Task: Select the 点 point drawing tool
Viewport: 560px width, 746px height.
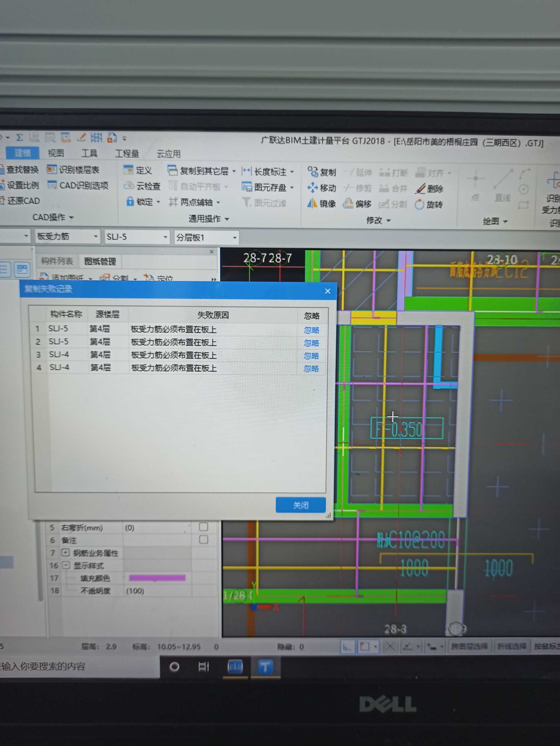Action: (475, 186)
